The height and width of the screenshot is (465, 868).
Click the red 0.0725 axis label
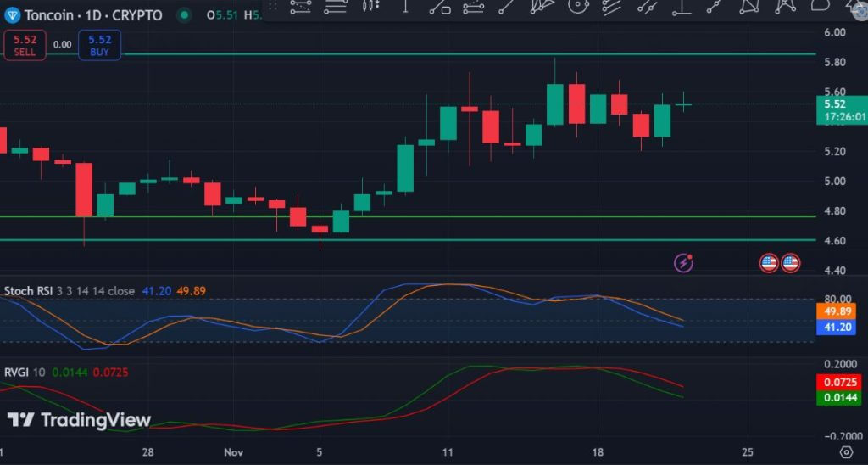pyautogui.click(x=839, y=382)
